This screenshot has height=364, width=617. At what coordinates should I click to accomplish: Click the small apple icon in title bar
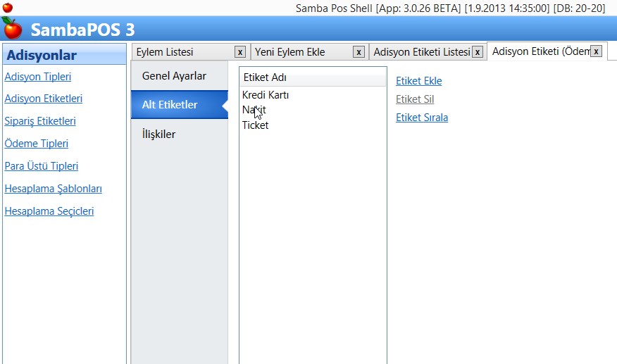[x=8, y=8]
